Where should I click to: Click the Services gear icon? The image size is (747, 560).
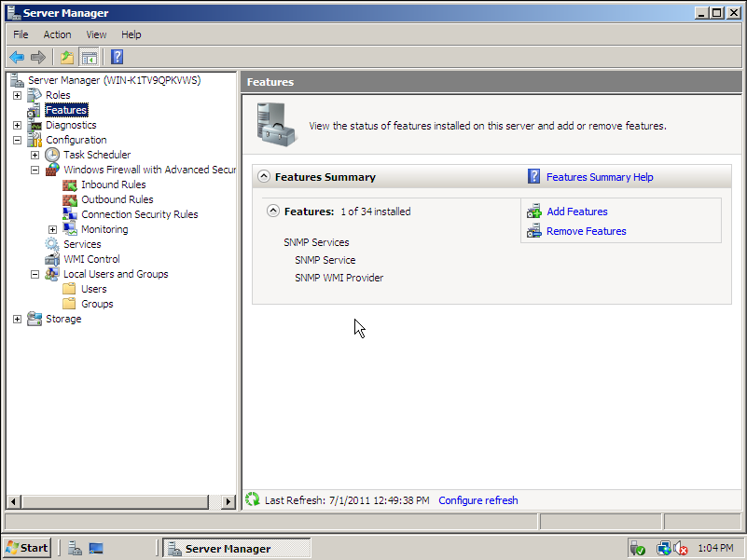click(x=52, y=244)
